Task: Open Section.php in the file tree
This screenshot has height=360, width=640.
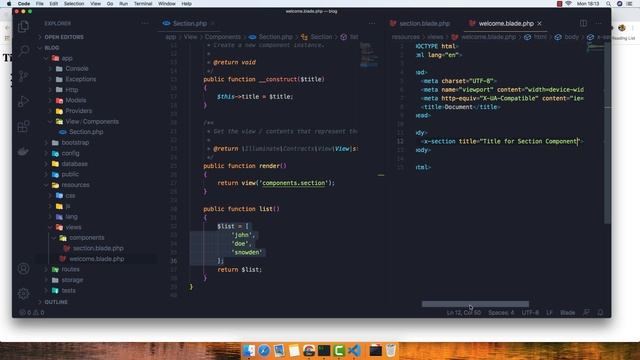Action: 86,132
